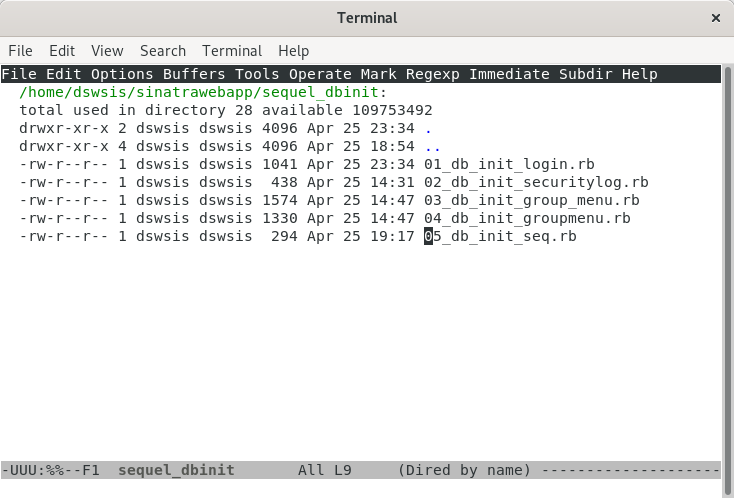
Task: Open the Terminal menu in menu bar
Action: (232, 51)
